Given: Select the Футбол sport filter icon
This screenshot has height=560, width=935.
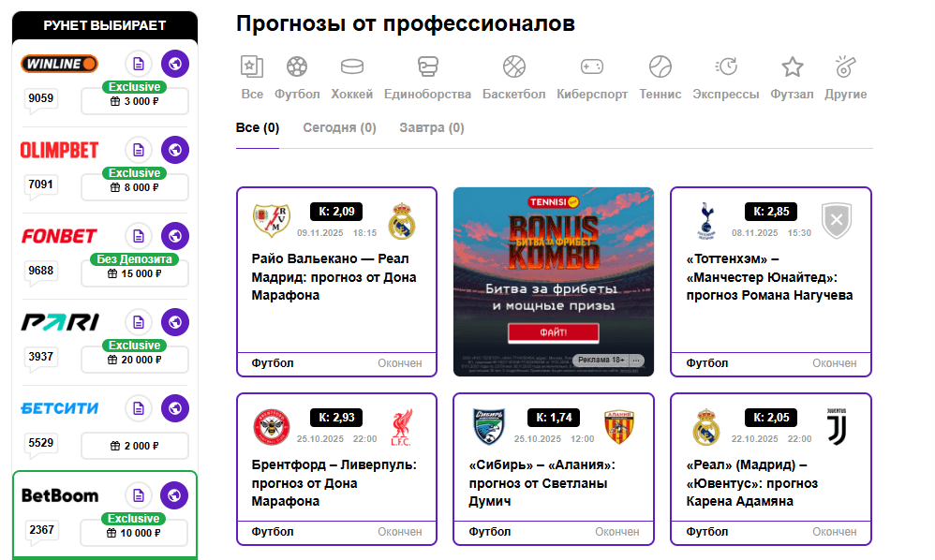Looking at the screenshot, I should pos(297,66).
